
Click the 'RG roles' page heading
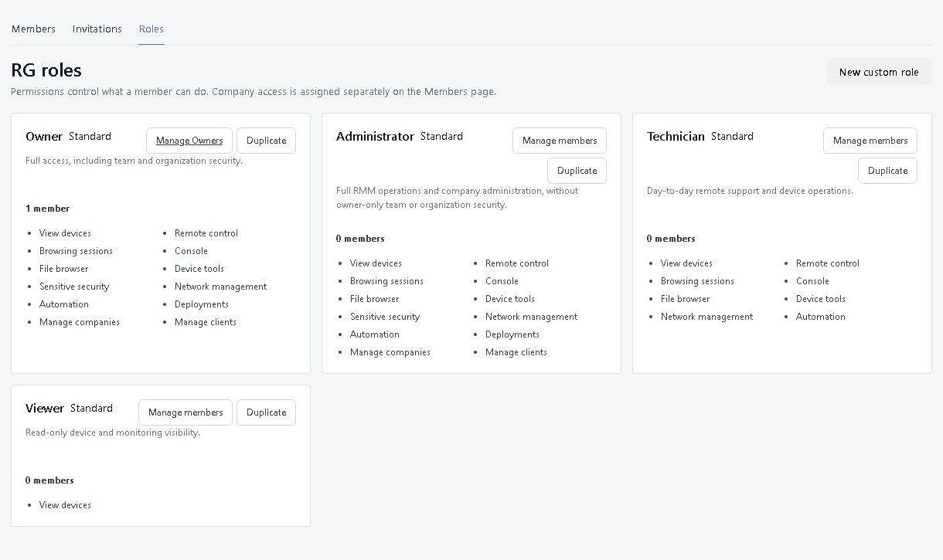(46, 70)
